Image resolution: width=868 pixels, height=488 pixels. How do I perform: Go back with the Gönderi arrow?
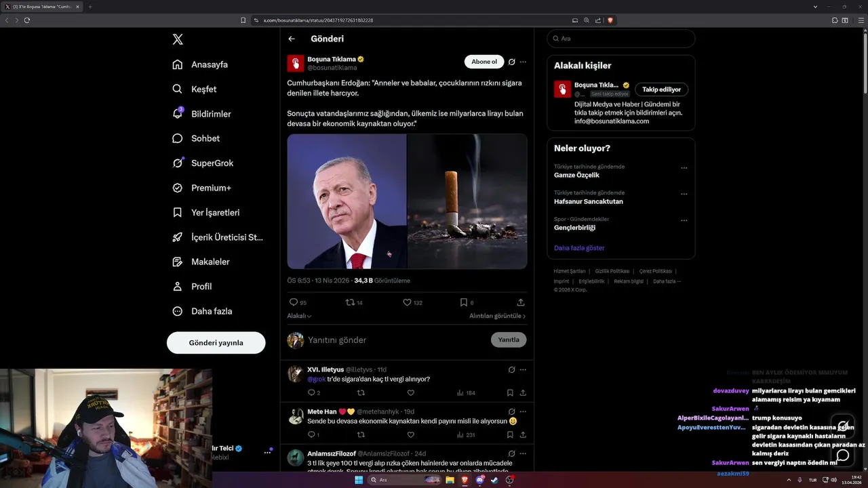click(x=292, y=39)
